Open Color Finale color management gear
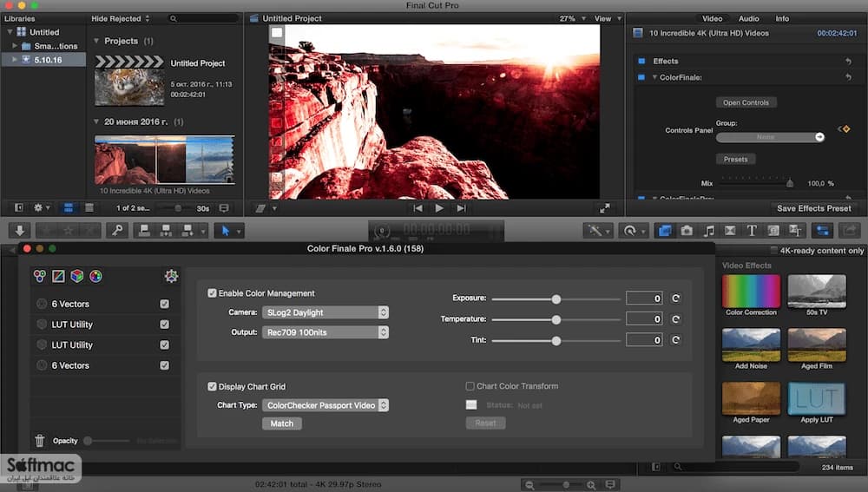 point(171,276)
